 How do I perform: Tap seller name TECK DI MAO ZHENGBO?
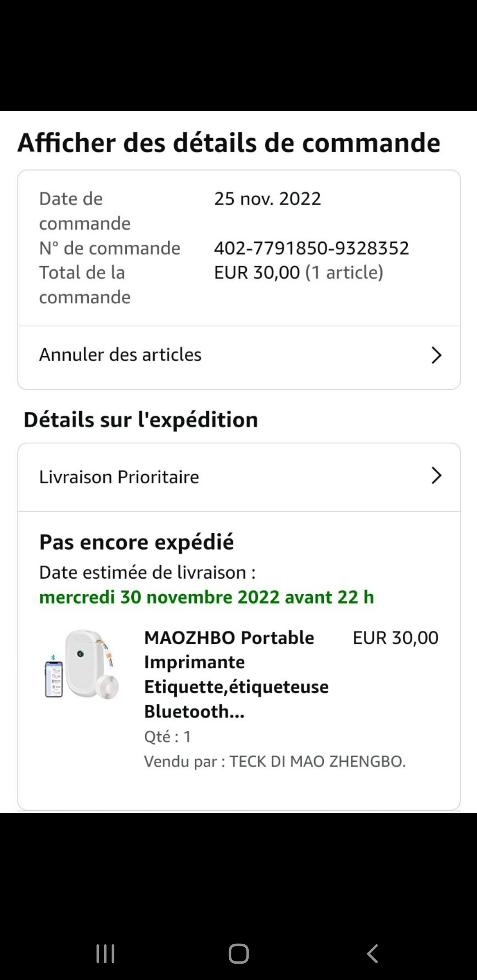pos(317,761)
